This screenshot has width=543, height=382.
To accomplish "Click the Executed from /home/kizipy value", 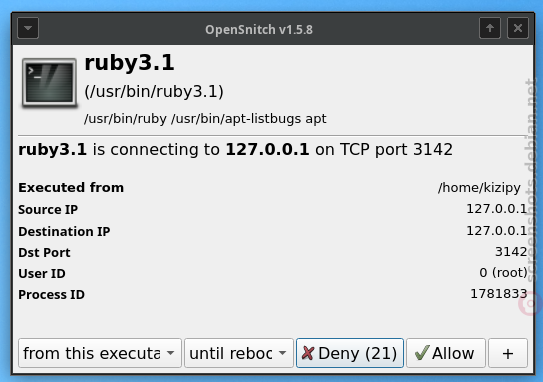I will click(x=479, y=188).
